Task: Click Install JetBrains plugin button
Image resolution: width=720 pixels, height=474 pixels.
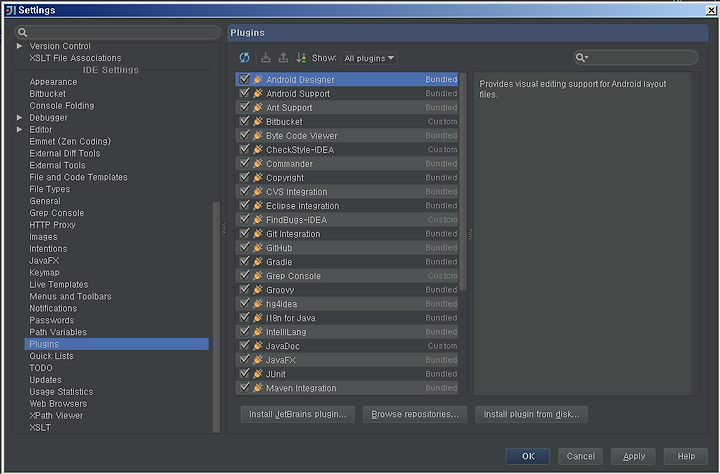Action: point(298,414)
